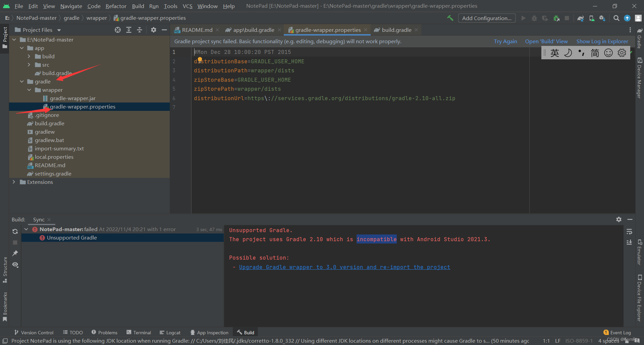The height and width of the screenshot is (345, 644).
Task: Collapse the gradle folder
Action: (x=22, y=81)
